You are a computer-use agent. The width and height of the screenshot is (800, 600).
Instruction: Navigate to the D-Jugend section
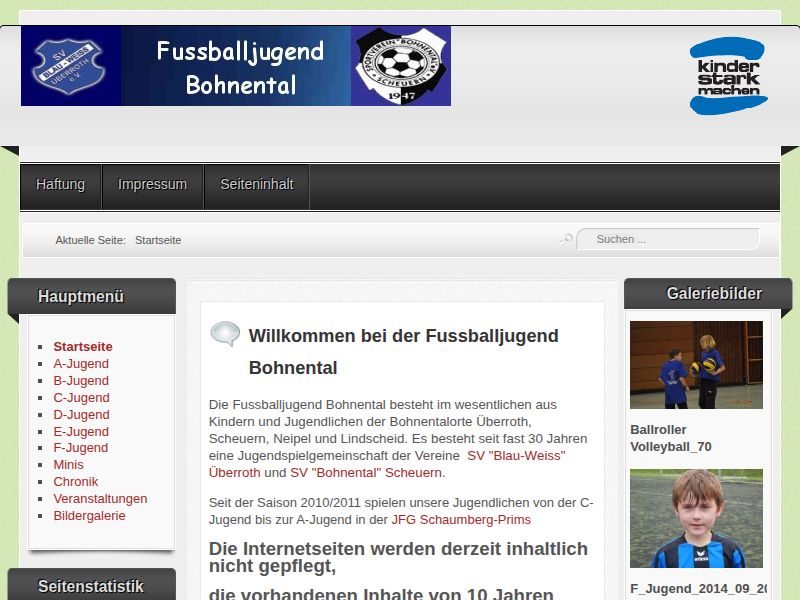81,414
